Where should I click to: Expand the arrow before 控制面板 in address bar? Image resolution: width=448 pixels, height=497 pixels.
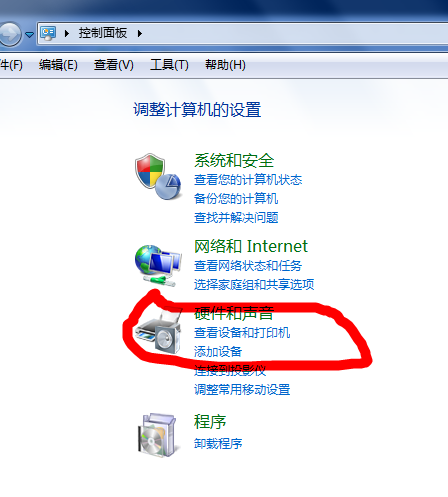67,33
